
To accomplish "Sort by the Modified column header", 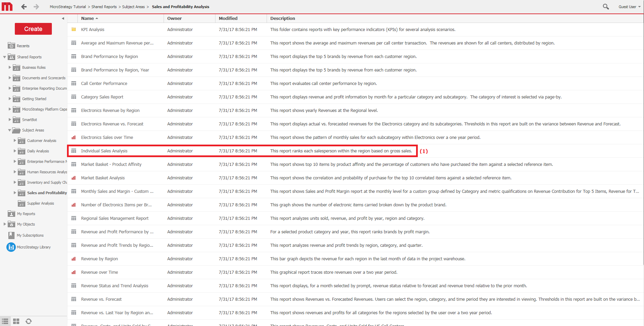I will [228, 19].
